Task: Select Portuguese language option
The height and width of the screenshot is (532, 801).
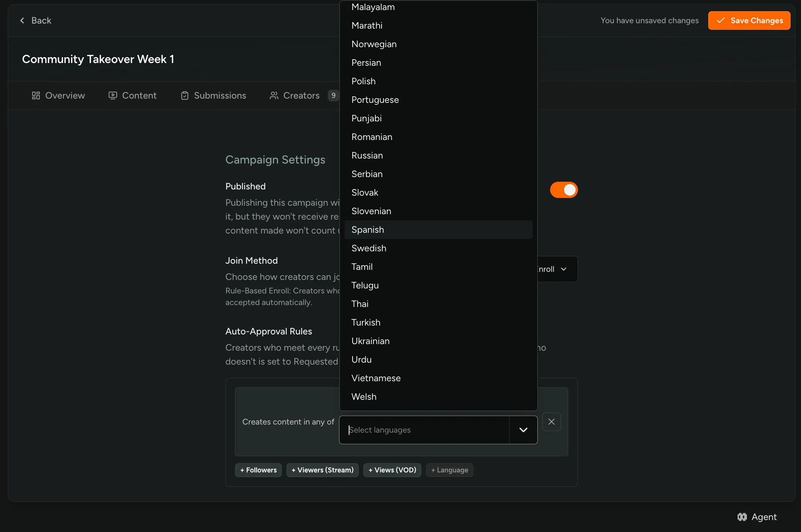Action: click(438, 100)
